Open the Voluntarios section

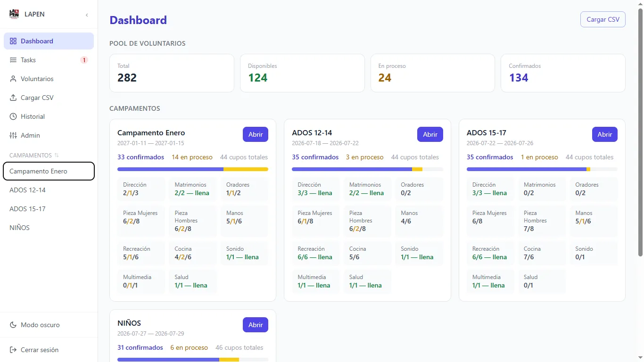click(x=49, y=79)
